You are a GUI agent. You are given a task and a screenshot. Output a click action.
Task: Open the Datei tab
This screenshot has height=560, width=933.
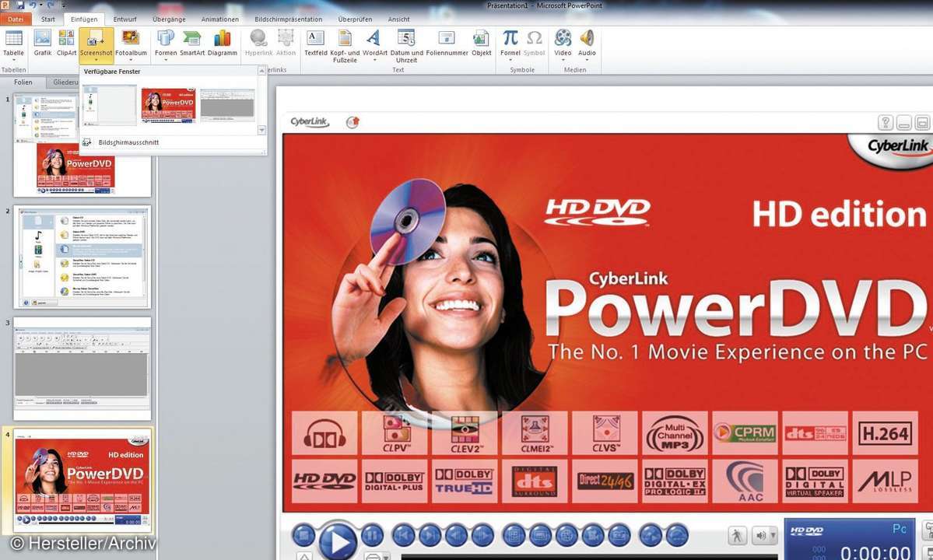[16, 19]
